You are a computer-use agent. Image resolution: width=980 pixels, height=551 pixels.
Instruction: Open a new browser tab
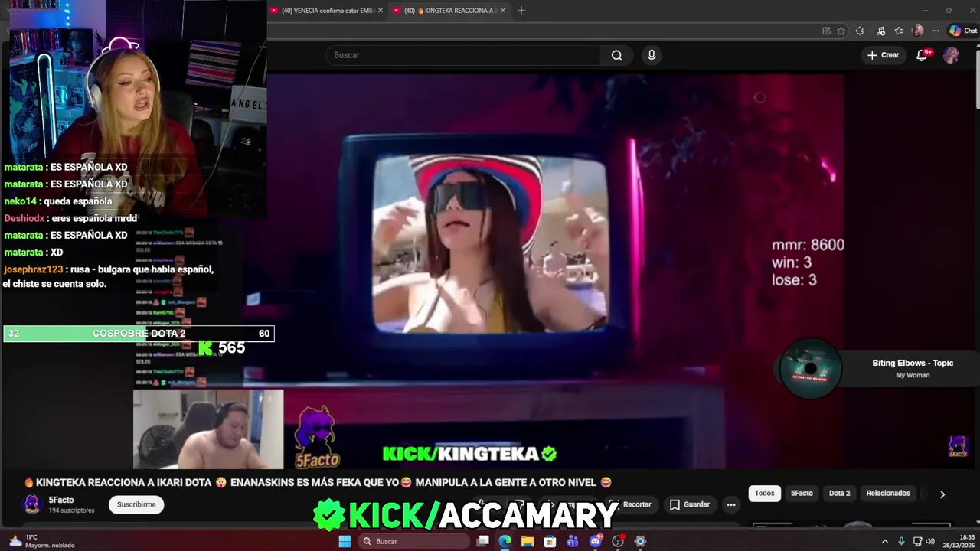pos(521,11)
